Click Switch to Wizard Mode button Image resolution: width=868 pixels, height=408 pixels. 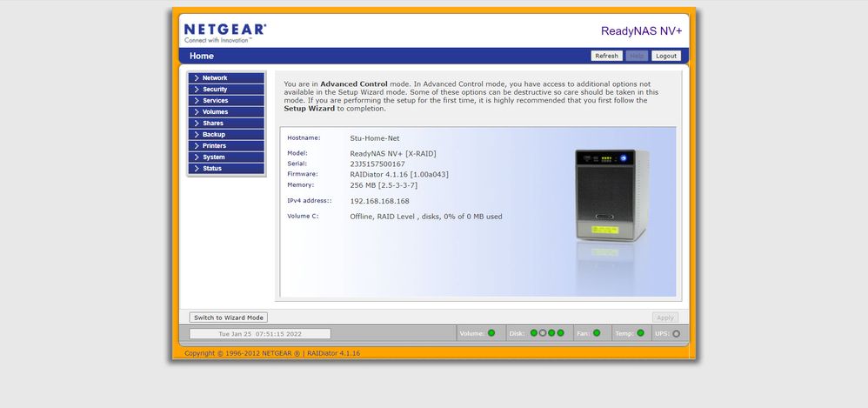(x=229, y=318)
